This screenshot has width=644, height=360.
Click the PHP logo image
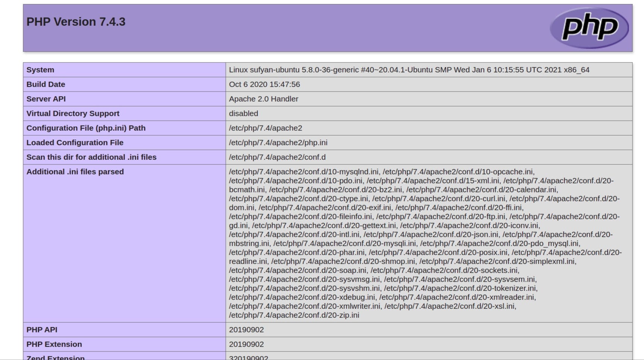(589, 28)
